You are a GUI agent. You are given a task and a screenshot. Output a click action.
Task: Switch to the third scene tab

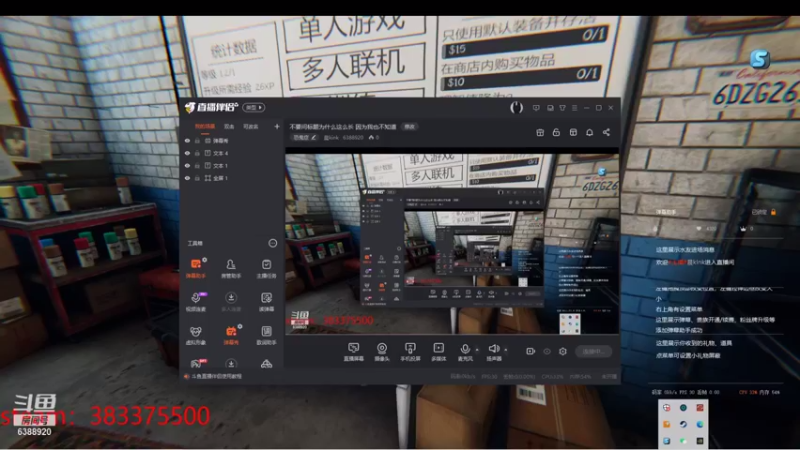[251, 126]
